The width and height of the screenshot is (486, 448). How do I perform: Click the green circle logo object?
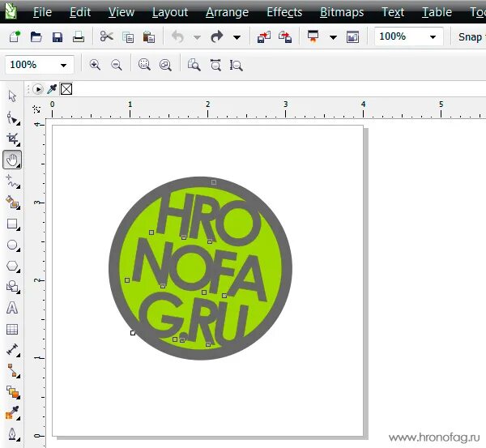(x=200, y=268)
